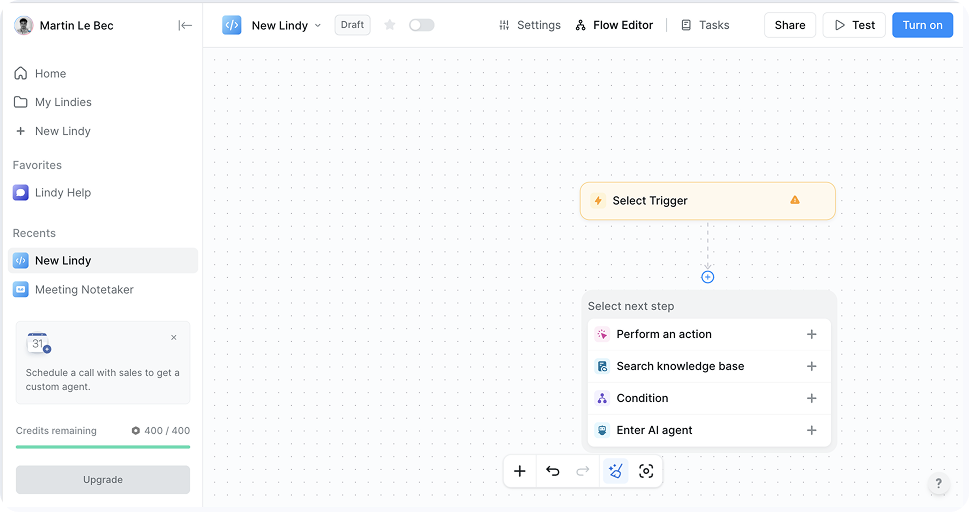Click the Upgrade button
Viewport: 969px width, 512px height.
pos(103,479)
